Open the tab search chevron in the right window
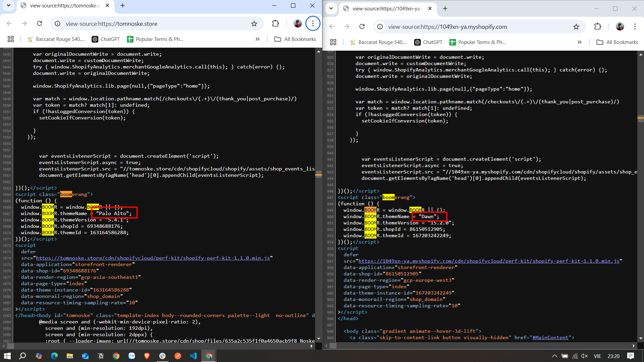The height and width of the screenshot is (362, 644). pyautogui.click(x=331, y=8)
